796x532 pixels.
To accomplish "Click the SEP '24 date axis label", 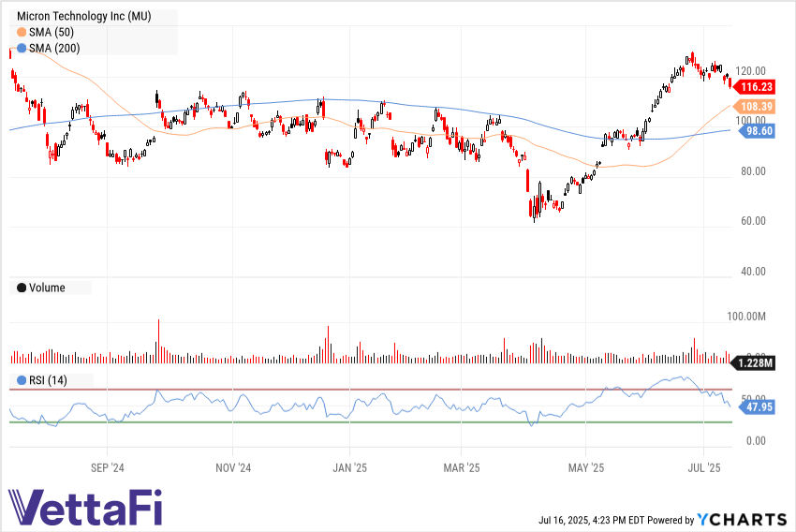I will 107,467.
